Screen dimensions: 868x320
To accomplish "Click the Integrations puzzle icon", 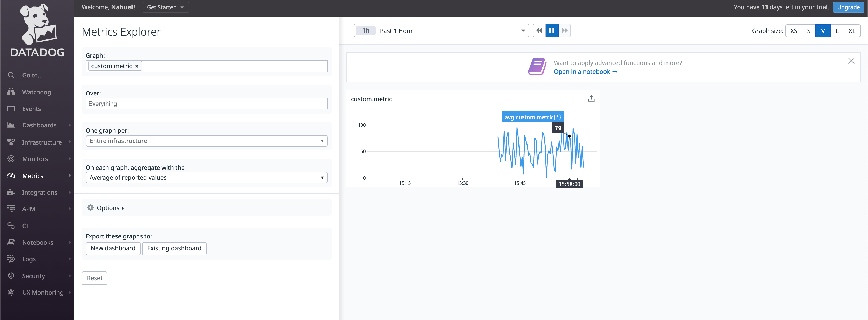I will pyautogui.click(x=11, y=192).
